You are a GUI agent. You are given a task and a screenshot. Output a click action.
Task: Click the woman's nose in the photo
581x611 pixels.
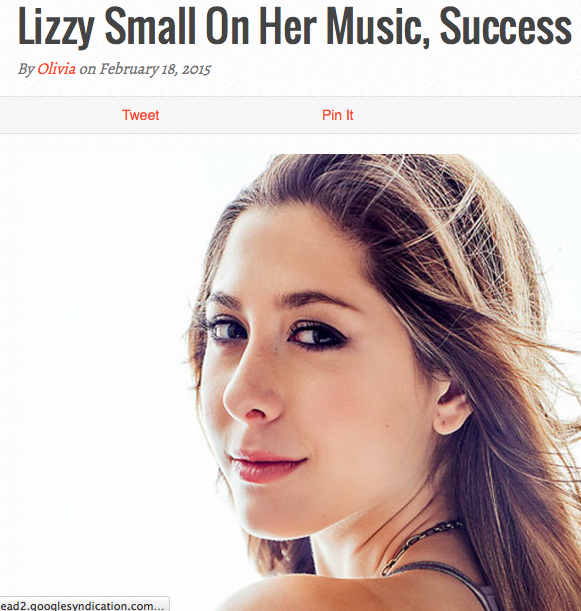[x=249, y=394]
